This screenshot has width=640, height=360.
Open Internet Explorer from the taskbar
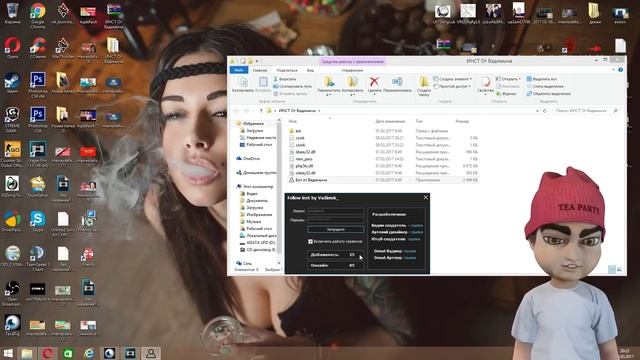89,353
